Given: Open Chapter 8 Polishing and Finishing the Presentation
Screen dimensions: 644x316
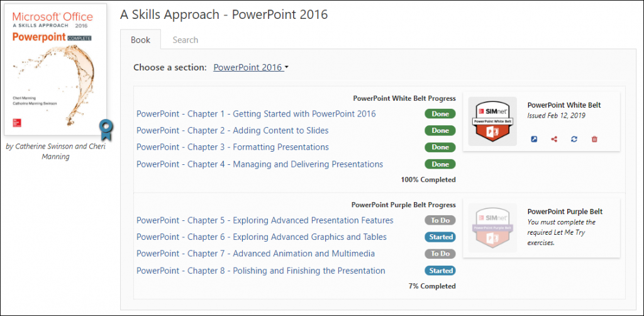Looking at the screenshot, I should 261,271.
